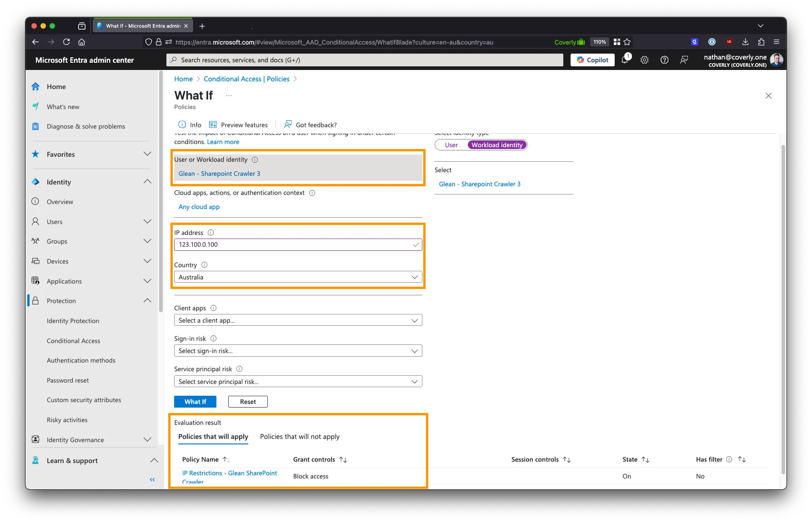Viewport: 812px width, 523px height.
Task: Click the QR grid icon in address bar
Action: coord(617,42)
